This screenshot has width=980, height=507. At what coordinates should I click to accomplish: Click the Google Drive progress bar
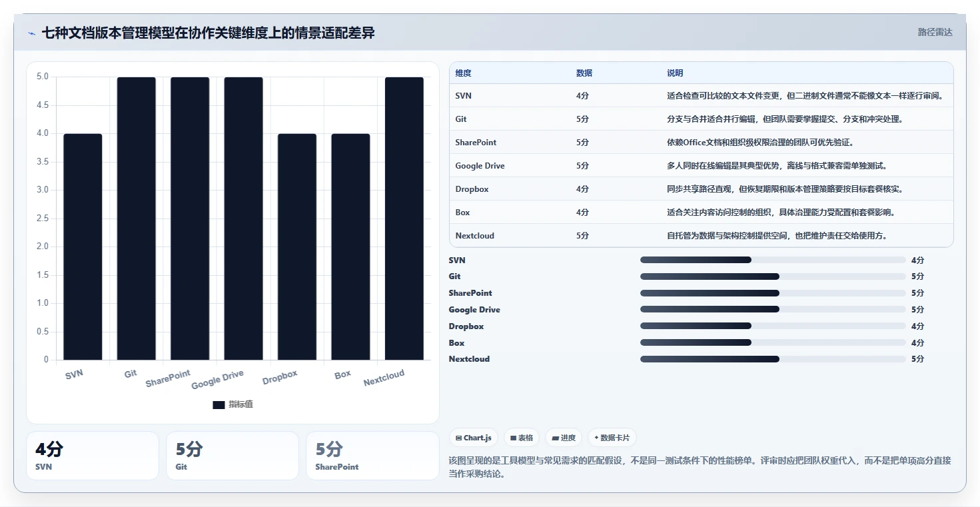click(x=773, y=309)
